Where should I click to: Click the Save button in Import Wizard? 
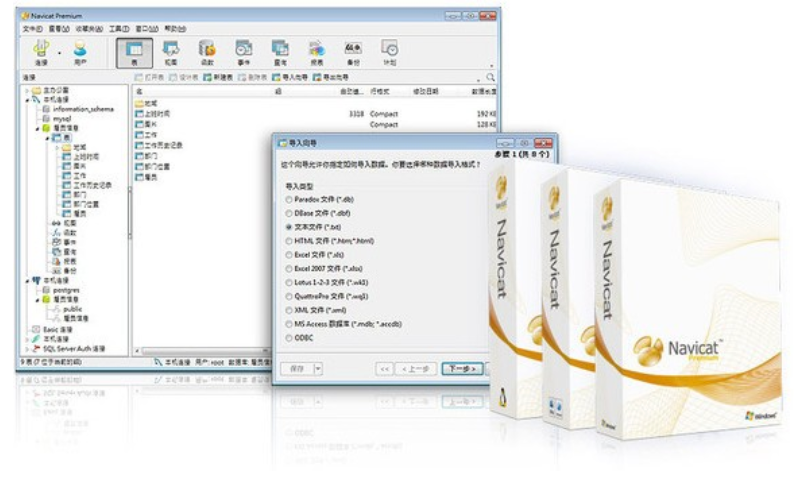[x=297, y=369]
